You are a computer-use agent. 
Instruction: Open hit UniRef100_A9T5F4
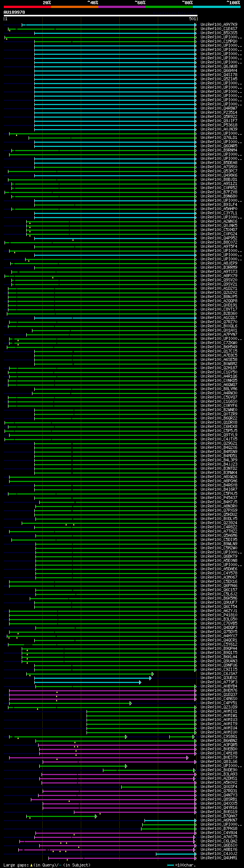point(219,247)
